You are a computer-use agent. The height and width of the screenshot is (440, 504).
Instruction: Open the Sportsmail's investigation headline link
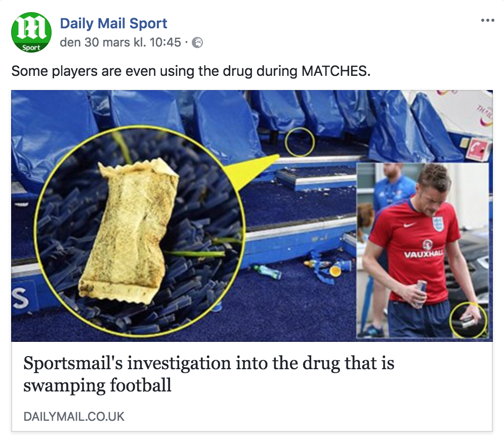(208, 374)
